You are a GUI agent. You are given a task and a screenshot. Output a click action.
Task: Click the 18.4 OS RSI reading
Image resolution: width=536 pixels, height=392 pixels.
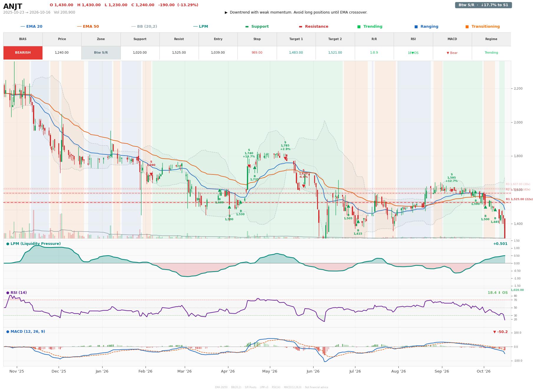click(x=498, y=293)
